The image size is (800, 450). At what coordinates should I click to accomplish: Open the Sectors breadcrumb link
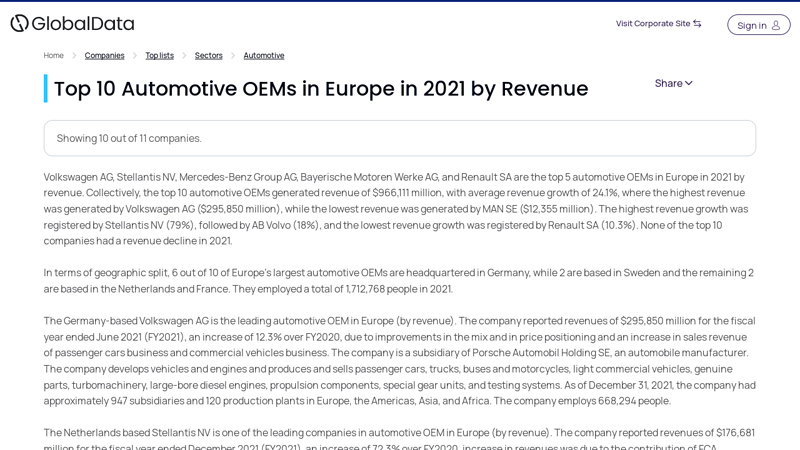pos(209,55)
